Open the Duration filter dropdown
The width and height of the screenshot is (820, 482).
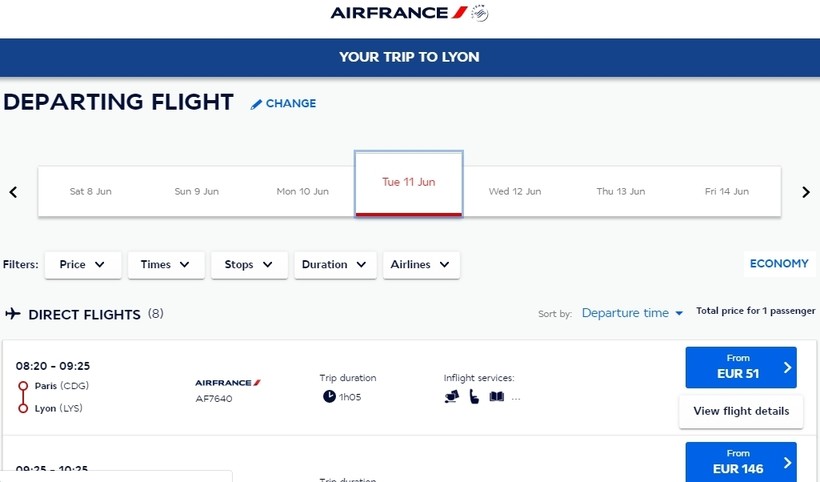pos(335,265)
